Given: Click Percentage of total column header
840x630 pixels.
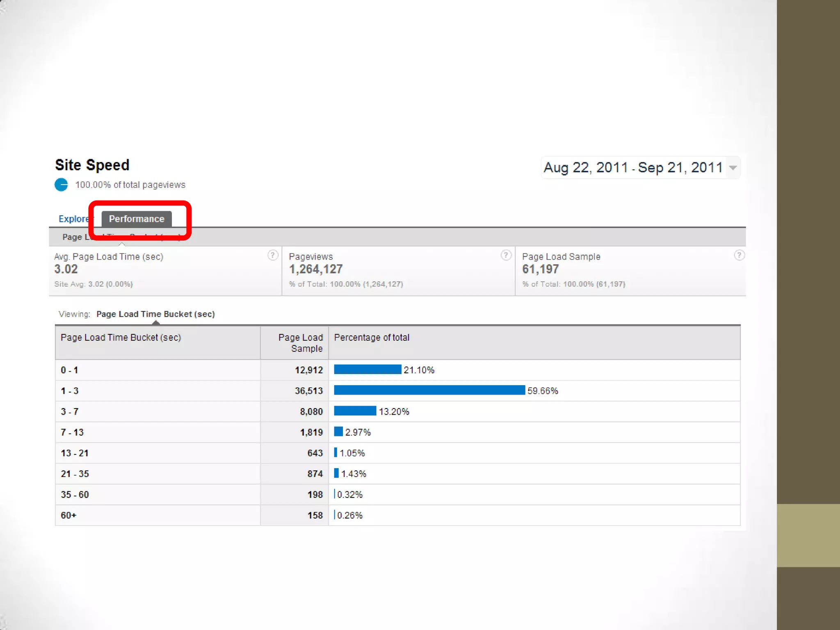Looking at the screenshot, I should (x=372, y=338).
